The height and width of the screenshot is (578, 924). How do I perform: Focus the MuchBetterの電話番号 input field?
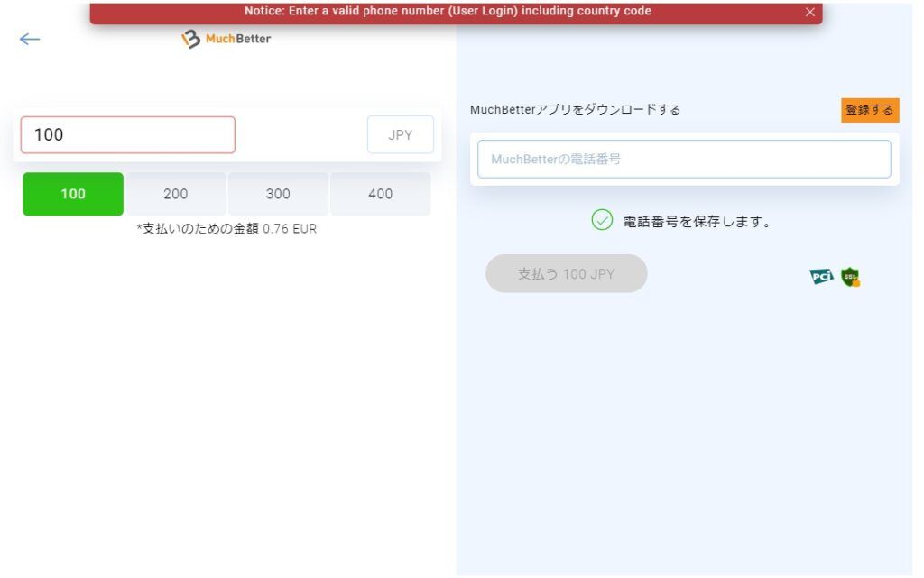[x=684, y=159]
